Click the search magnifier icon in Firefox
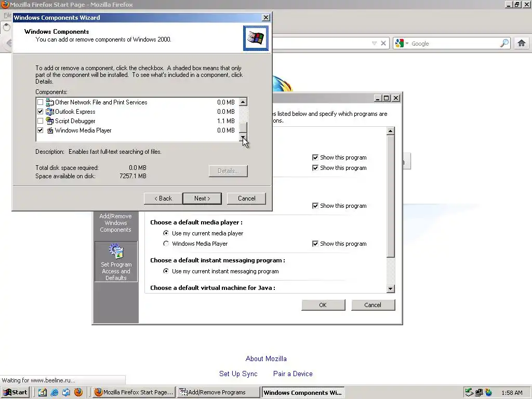The image size is (532, 399). click(504, 43)
